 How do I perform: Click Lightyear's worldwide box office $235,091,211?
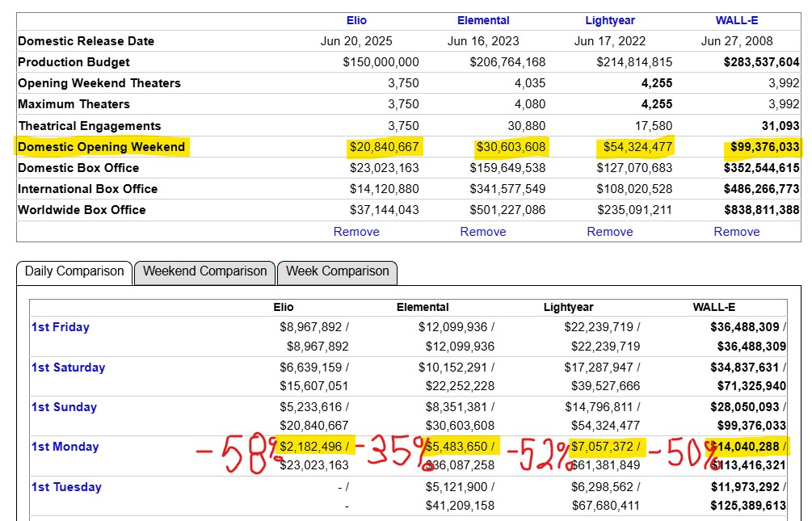click(x=634, y=210)
